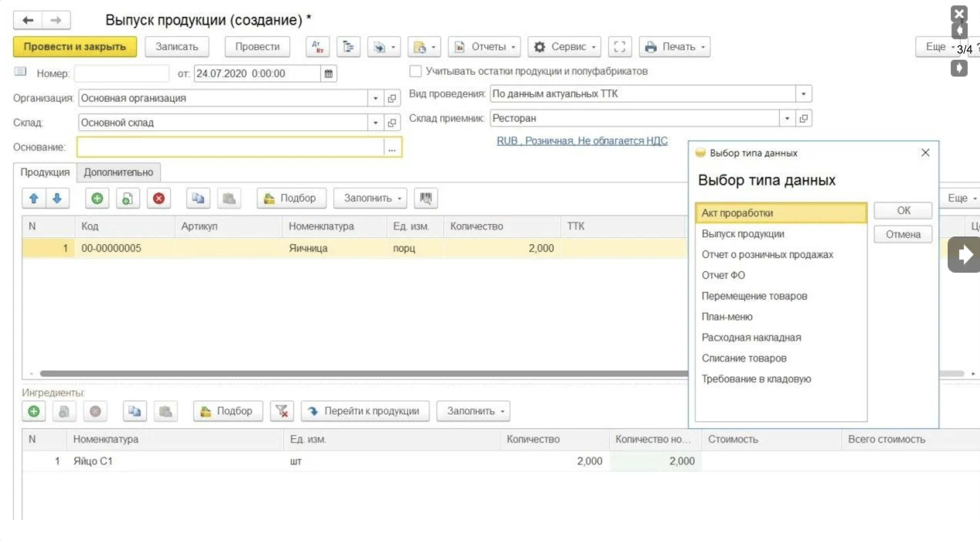Open the Организация dropdown arrow
The width and height of the screenshot is (980, 540).
375,98
